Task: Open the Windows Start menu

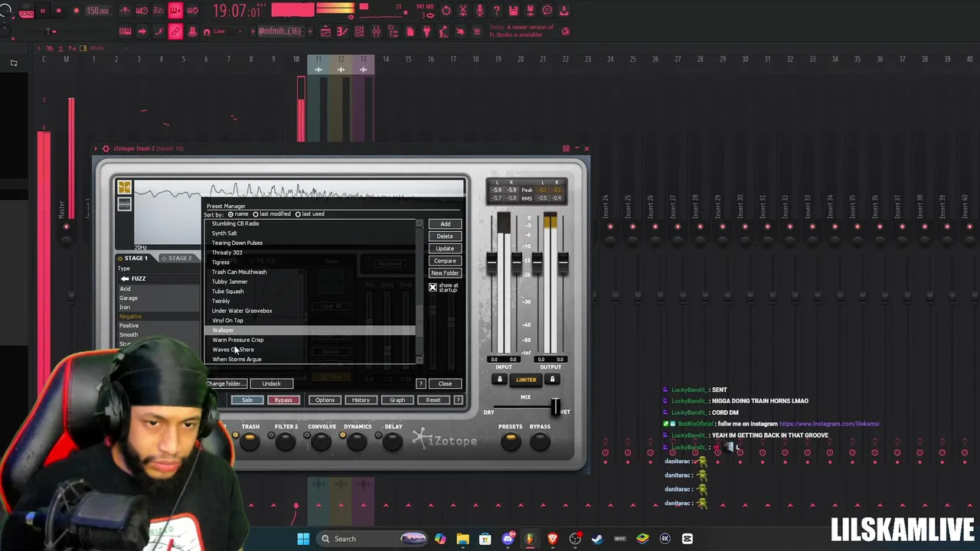Action: (303, 539)
